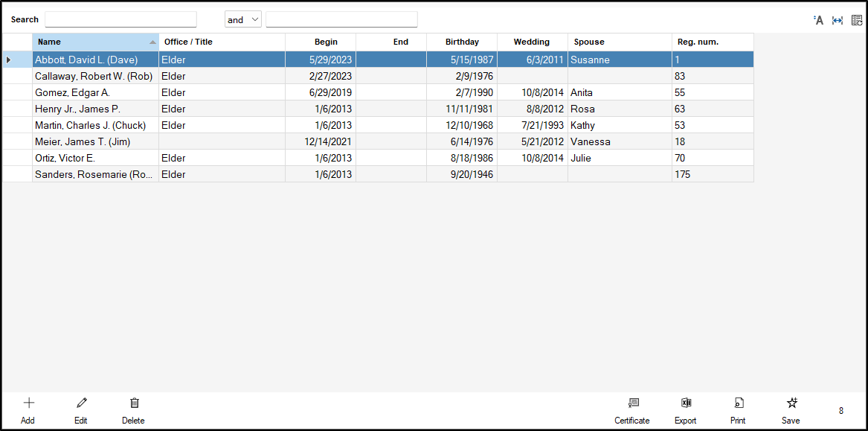Print the officer list

pyautogui.click(x=738, y=410)
